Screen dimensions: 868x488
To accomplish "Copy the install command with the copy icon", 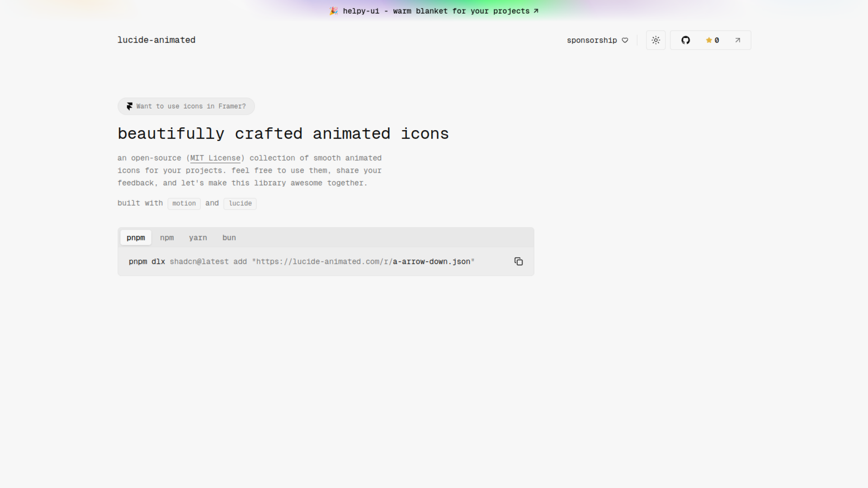I will click(519, 262).
